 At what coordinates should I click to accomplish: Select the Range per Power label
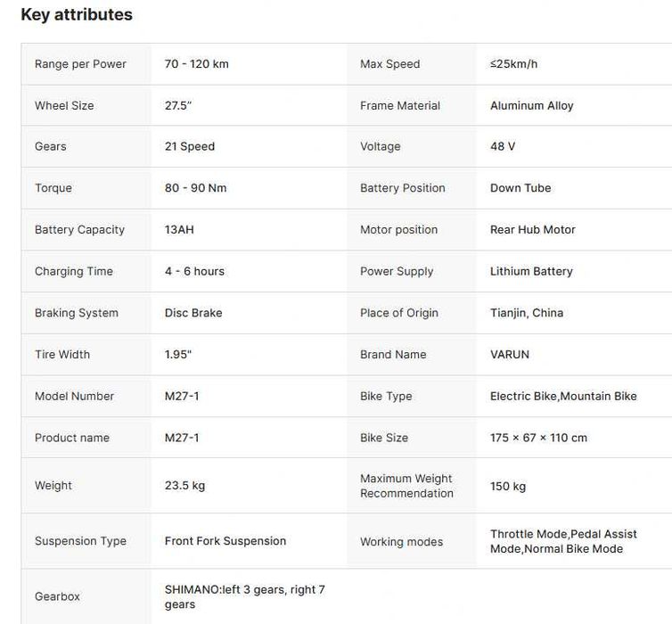click(80, 64)
